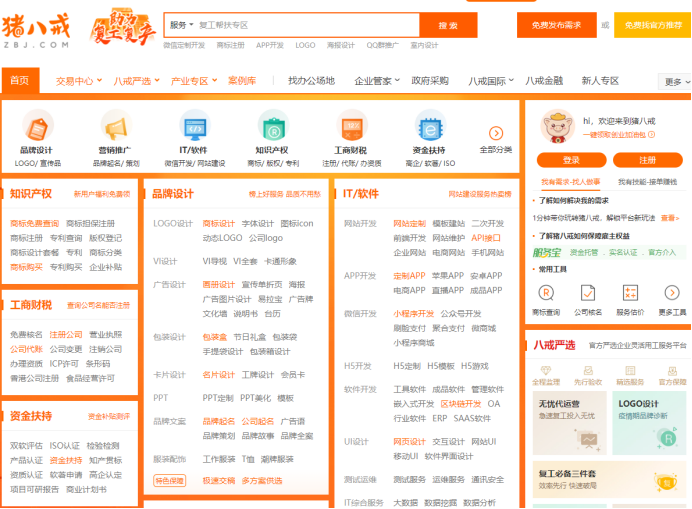Open the 公司核名 tool icon
The height and width of the screenshot is (509, 692).
(x=588, y=293)
